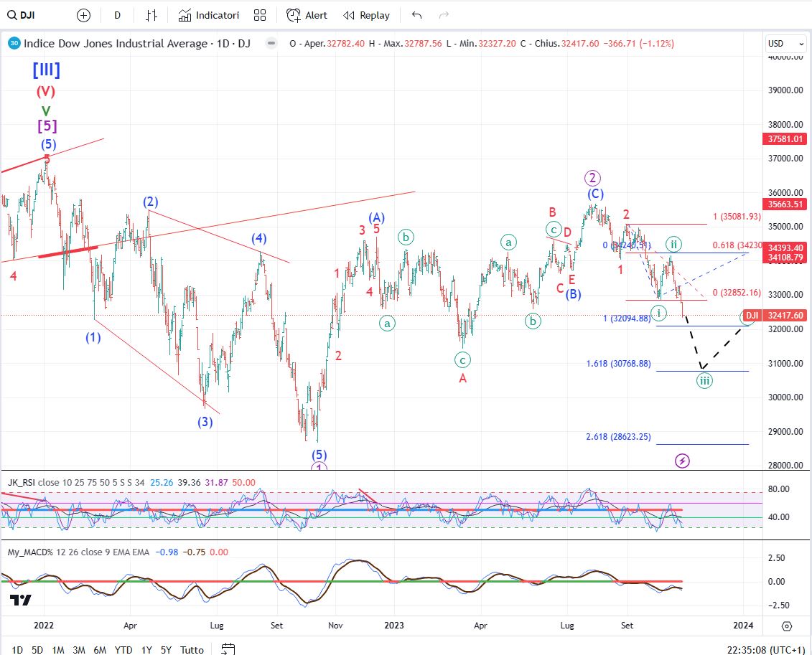Select the 2.618 (28623.25) Fibonacci label
The image size is (812, 655).
[x=618, y=437]
